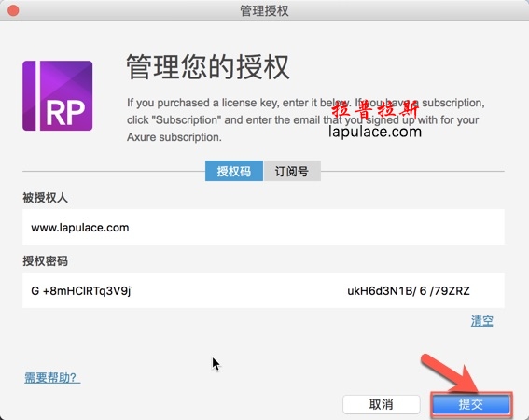Clear the key with the 清空 link
The height and width of the screenshot is (420, 529).
[481, 320]
